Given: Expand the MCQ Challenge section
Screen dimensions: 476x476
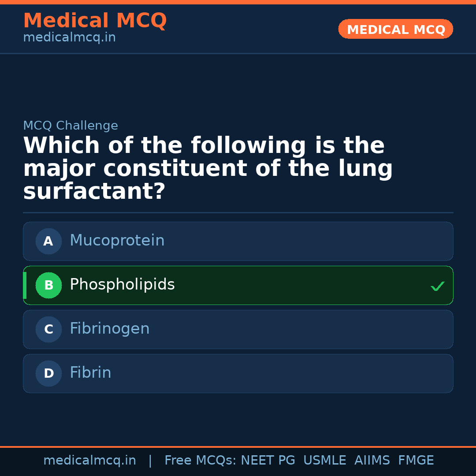Looking at the screenshot, I should 71,125.
